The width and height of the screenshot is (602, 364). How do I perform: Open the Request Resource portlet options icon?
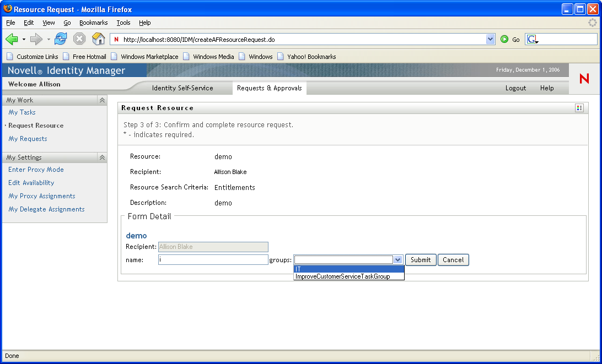[579, 108]
